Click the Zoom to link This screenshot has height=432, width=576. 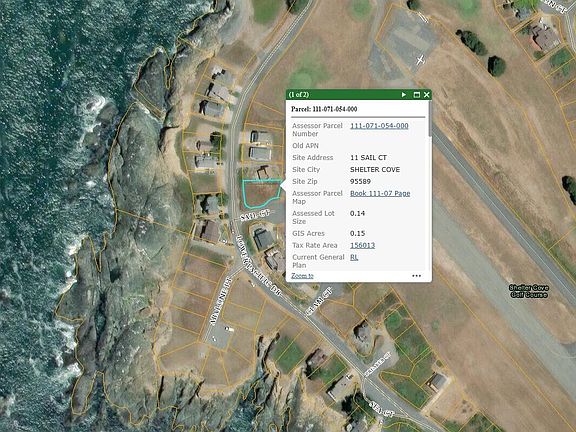pos(302,276)
